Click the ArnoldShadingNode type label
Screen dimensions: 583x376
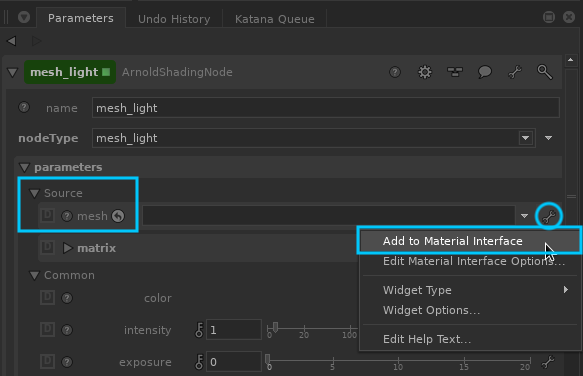point(177,72)
